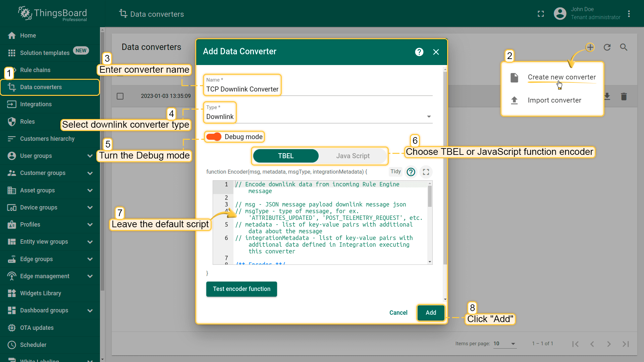Screen dimensions: 644x362
Task: Expand the Device groups submenu
Action: (90, 207)
